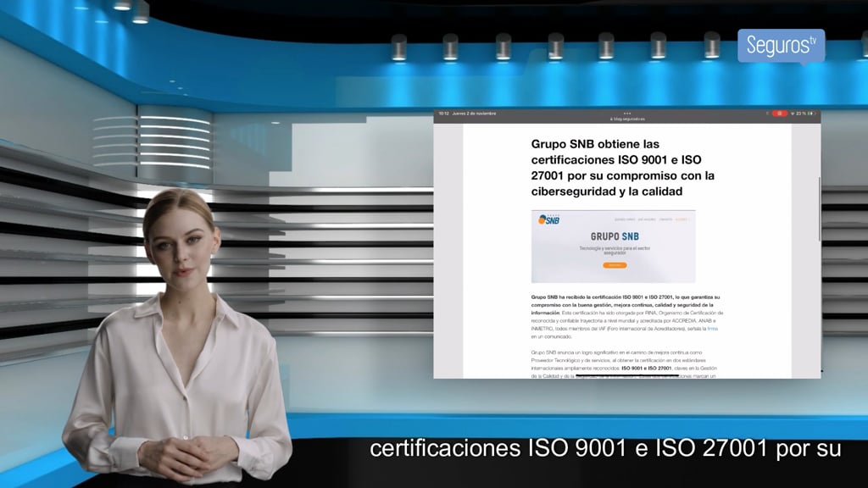Tap the battery indicator in status bar
Image resolution: width=868 pixels, height=488 pixels.
(x=811, y=114)
